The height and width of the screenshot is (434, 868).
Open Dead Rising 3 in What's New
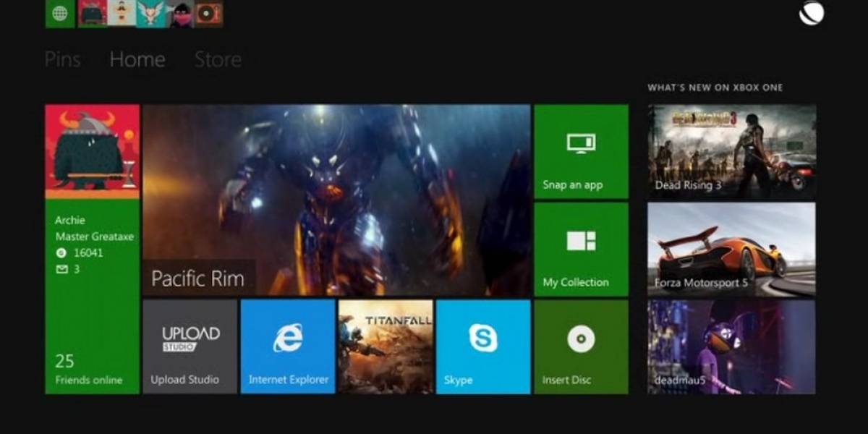pos(732,152)
